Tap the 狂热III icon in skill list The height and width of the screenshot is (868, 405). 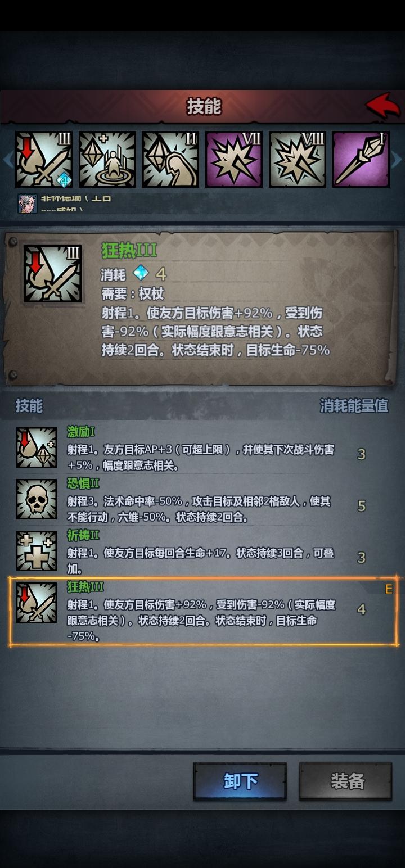click(37, 603)
